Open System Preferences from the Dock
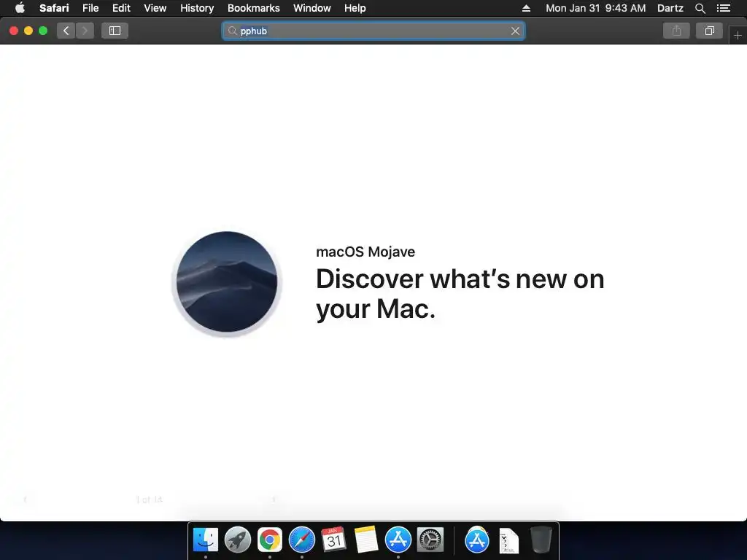Screen dimensions: 747x560 point(430,540)
